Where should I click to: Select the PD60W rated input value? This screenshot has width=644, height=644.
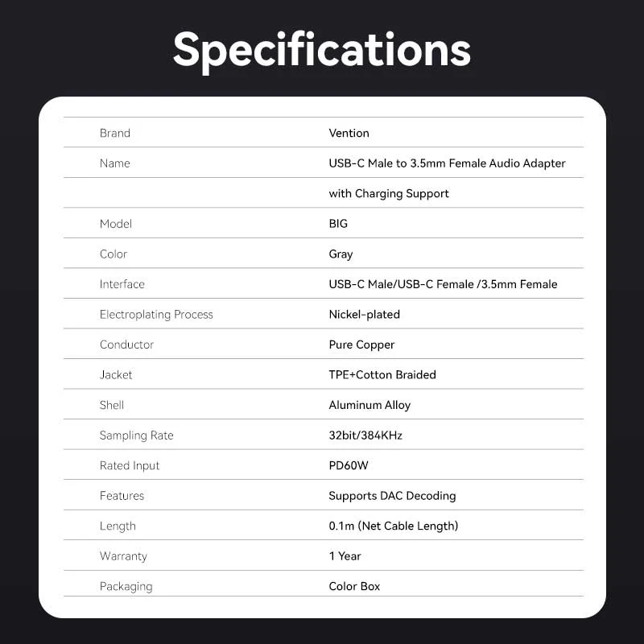coord(350,465)
